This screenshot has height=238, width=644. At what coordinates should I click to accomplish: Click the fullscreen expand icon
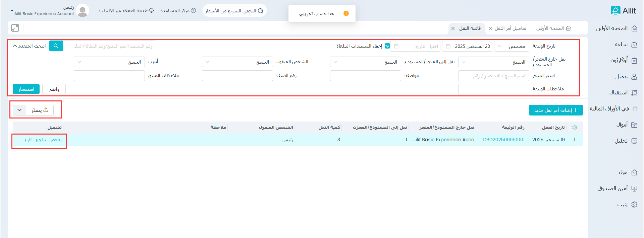coord(15,28)
